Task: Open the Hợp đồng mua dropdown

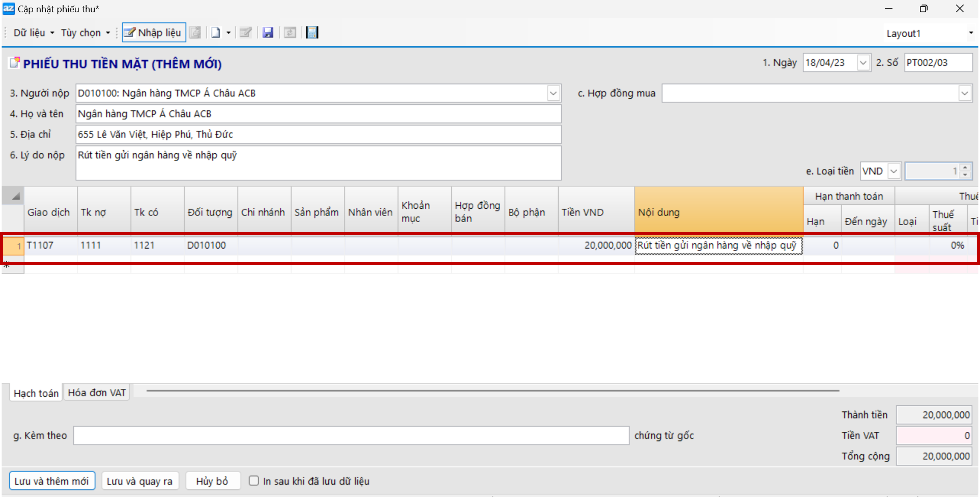Action: [x=964, y=93]
